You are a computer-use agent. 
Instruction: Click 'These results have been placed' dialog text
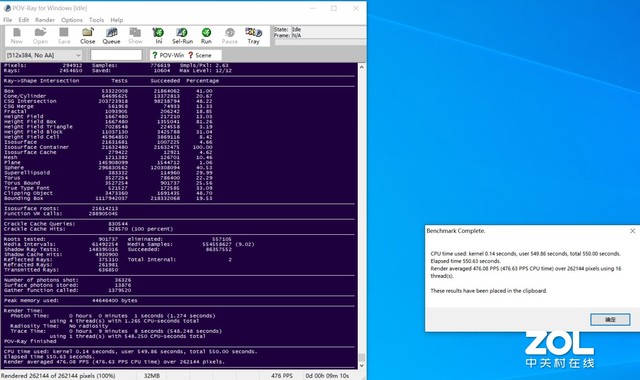(489, 291)
